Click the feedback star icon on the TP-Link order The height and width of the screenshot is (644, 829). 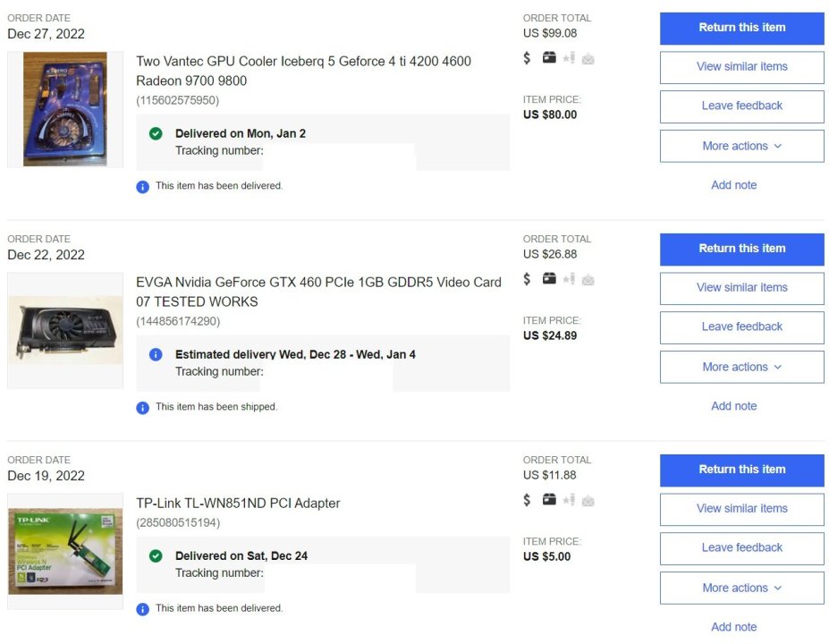tap(569, 500)
